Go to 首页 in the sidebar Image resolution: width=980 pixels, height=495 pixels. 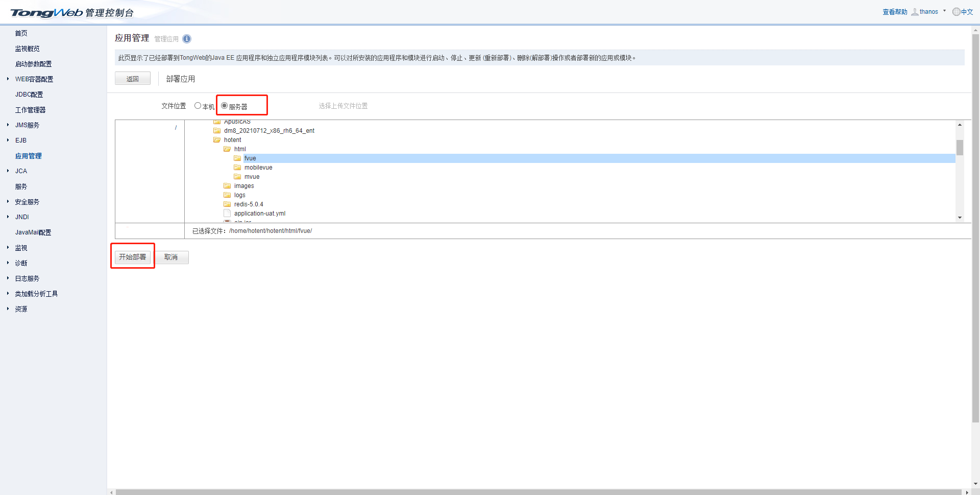(x=21, y=33)
